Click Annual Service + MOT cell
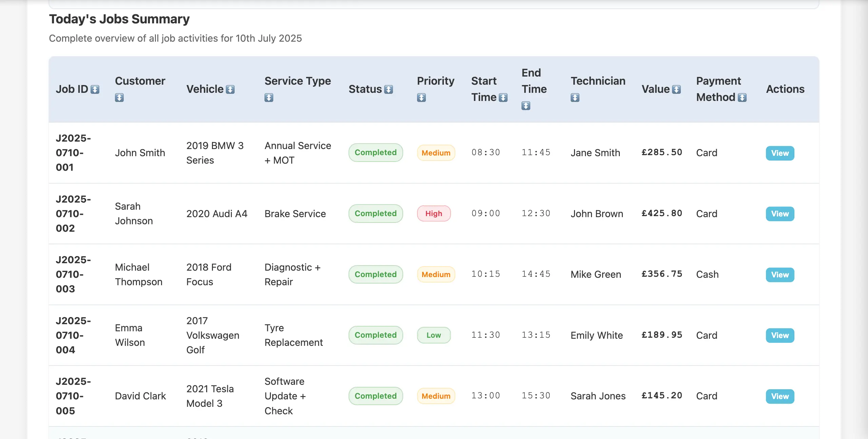Viewport: 868px width, 439px height. (298, 153)
